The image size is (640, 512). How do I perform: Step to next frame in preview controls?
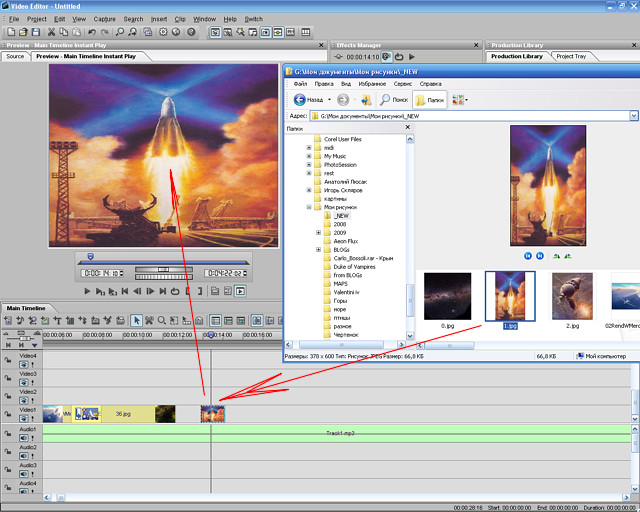click(150, 291)
